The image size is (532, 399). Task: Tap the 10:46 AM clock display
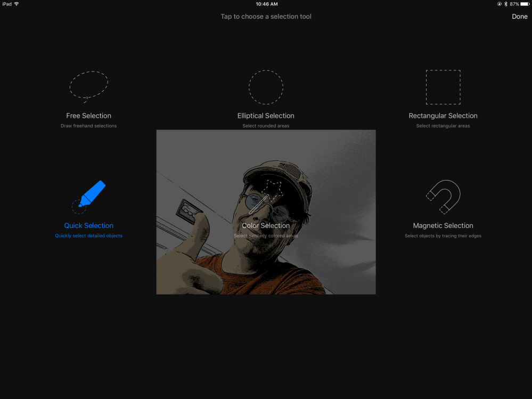266,4
